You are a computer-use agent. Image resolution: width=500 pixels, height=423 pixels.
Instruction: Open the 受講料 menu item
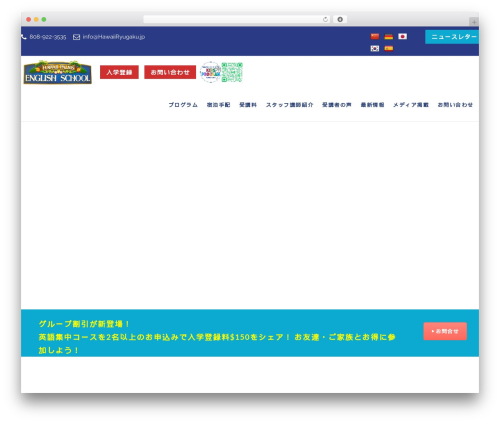point(248,105)
